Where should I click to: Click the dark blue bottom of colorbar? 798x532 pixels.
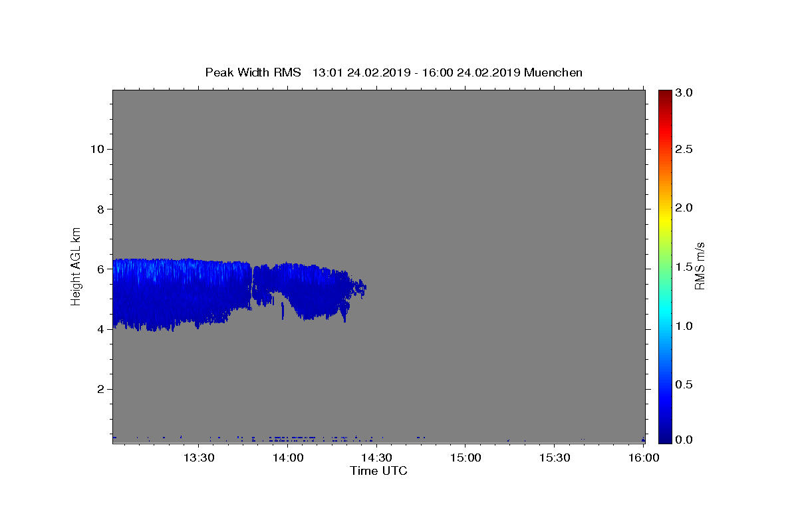tap(665, 438)
